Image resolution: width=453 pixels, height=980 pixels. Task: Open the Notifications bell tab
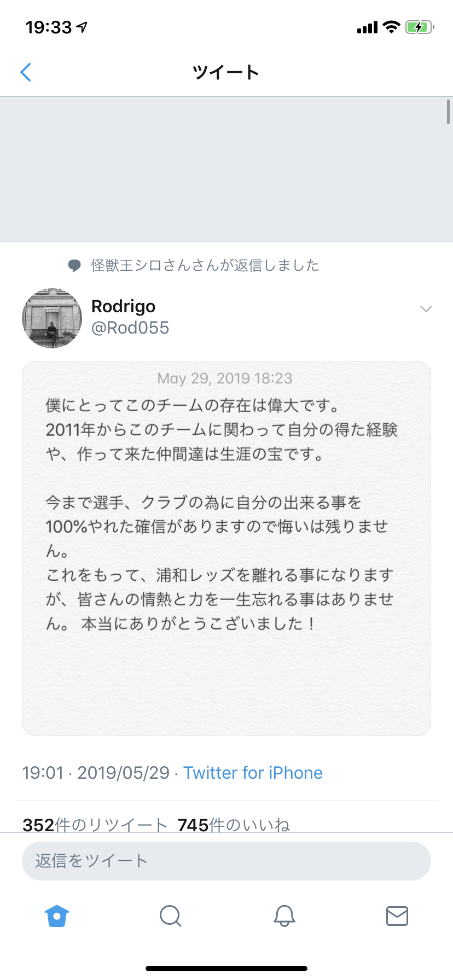coord(284,915)
